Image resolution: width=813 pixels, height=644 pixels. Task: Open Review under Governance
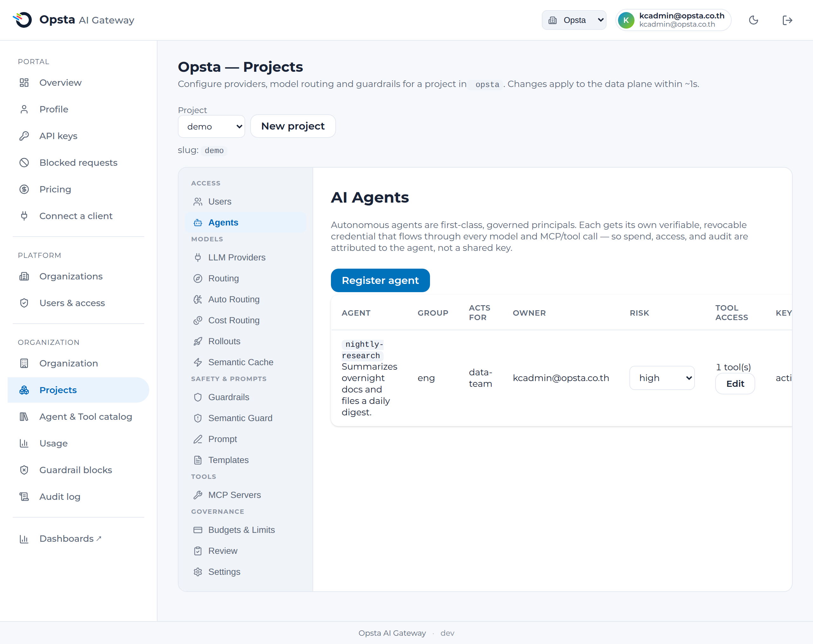[x=245, y=551]
